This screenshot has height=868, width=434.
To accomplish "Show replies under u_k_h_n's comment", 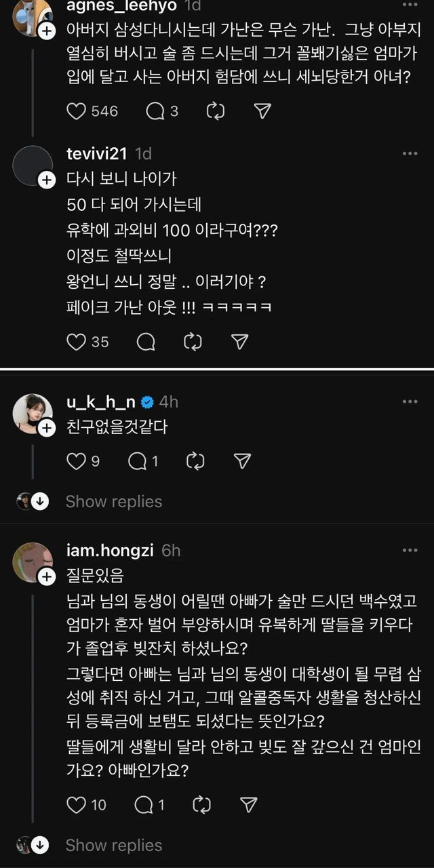I will 113,502.
